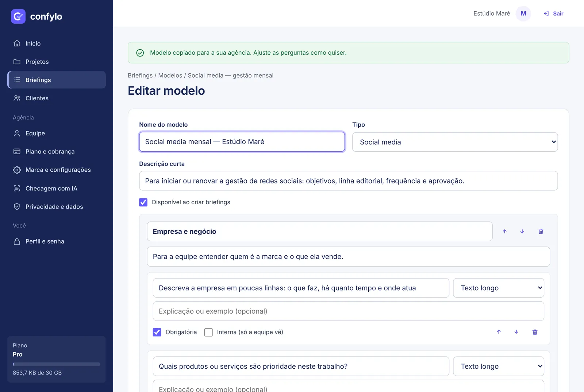
Task: Click the Perfil e senha lock icon
Action: [x=17, y=241]
